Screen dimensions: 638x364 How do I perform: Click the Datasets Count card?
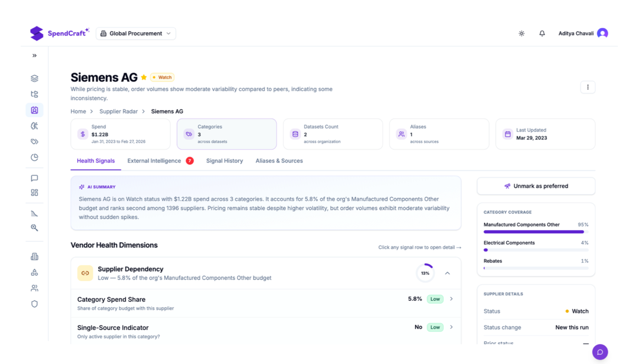(x=333, y=134)
